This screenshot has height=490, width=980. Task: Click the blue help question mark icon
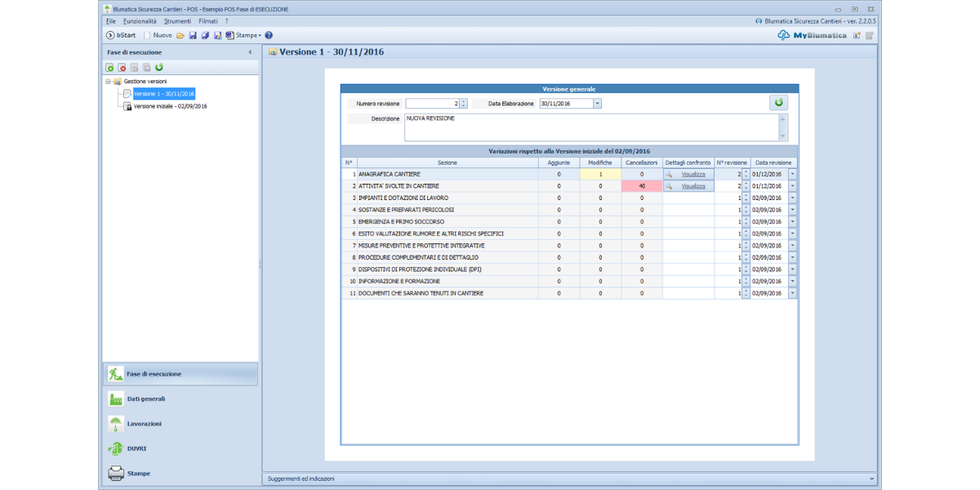pos(269,35)
